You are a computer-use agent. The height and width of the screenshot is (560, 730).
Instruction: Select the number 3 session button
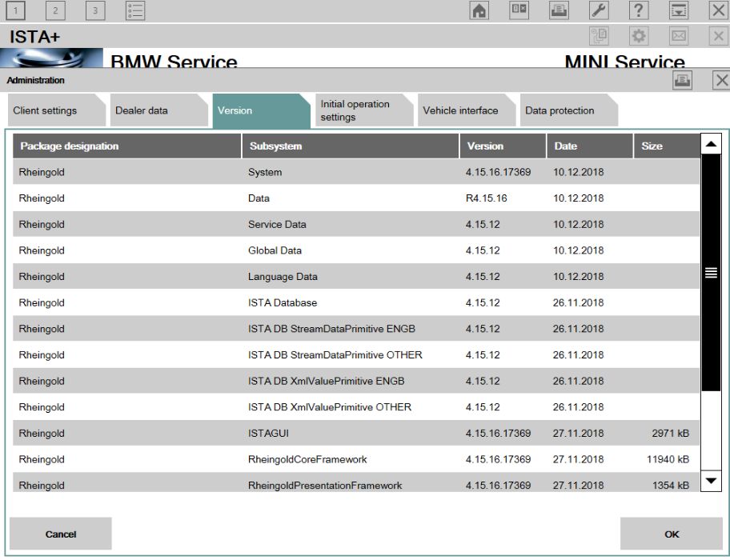point(94,10)
